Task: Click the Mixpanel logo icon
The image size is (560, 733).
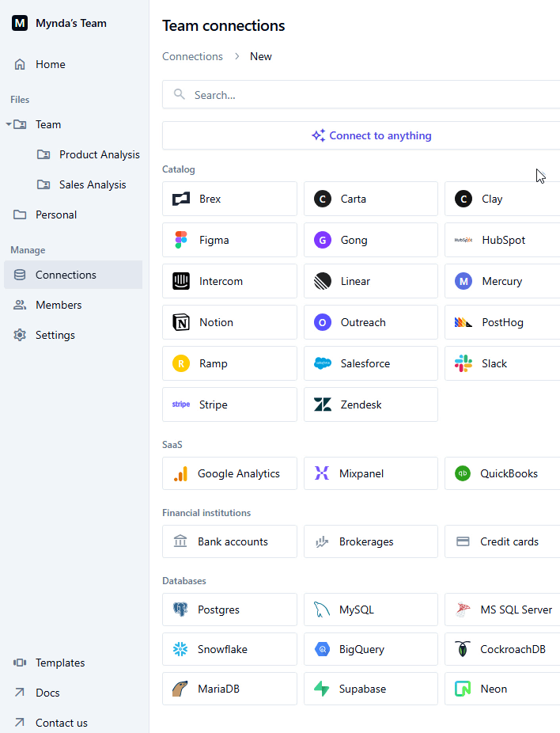Action: 322,473
